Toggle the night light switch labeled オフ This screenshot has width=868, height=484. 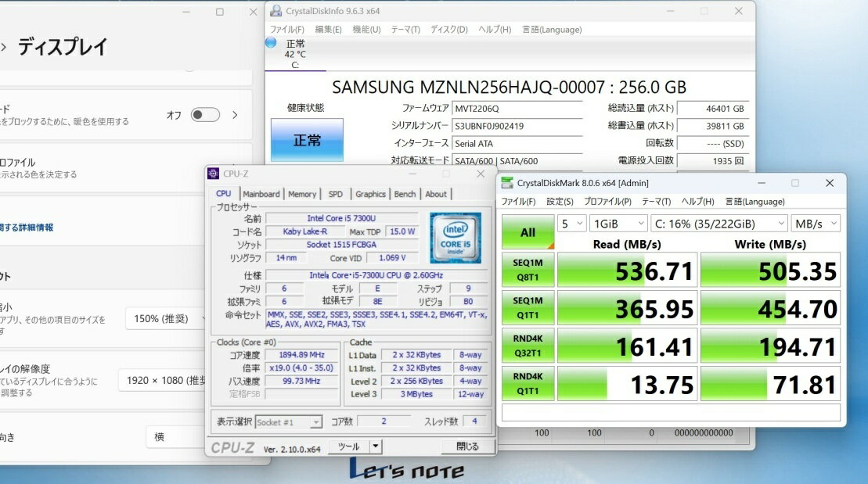(205, 115)
